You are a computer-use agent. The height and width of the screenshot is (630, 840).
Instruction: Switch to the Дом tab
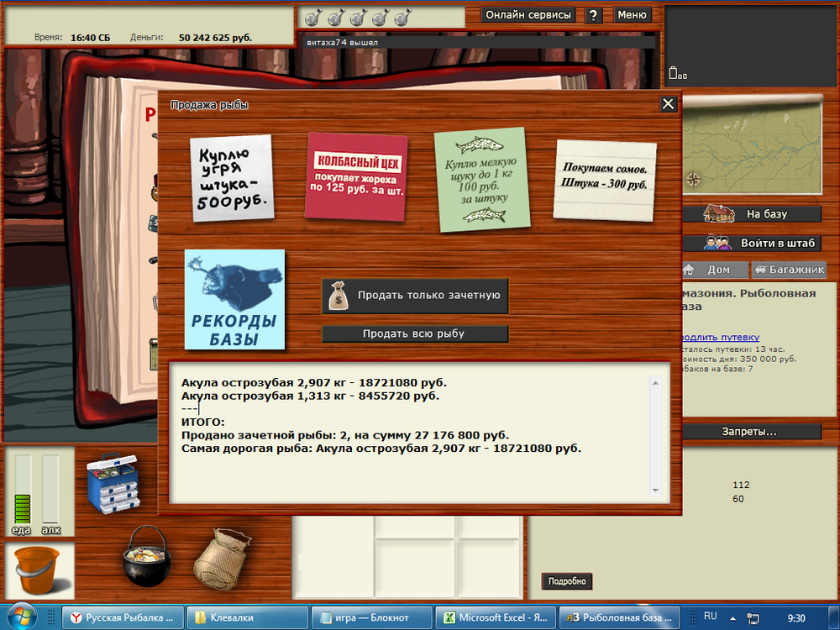point(713,270)
